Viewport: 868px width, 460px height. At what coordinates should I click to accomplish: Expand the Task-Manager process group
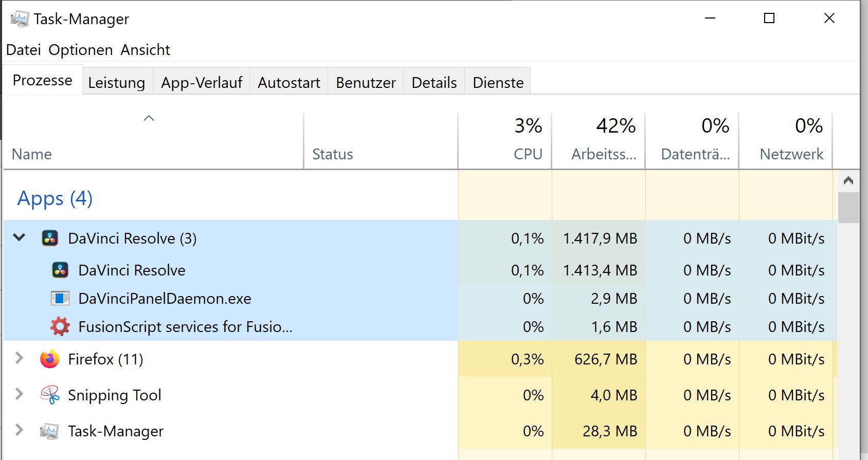20,430
